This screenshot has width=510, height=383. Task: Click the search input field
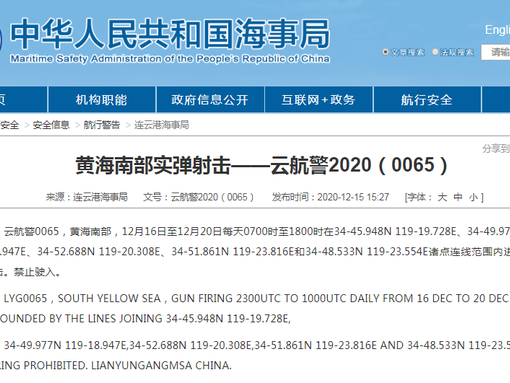[x=496, y=52]
